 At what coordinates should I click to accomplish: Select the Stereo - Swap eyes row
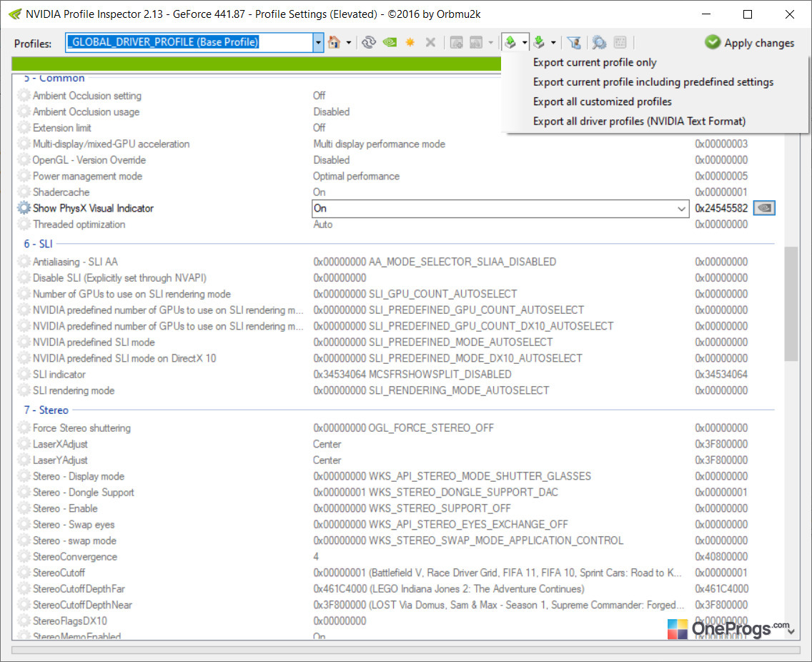coord(397,525)
